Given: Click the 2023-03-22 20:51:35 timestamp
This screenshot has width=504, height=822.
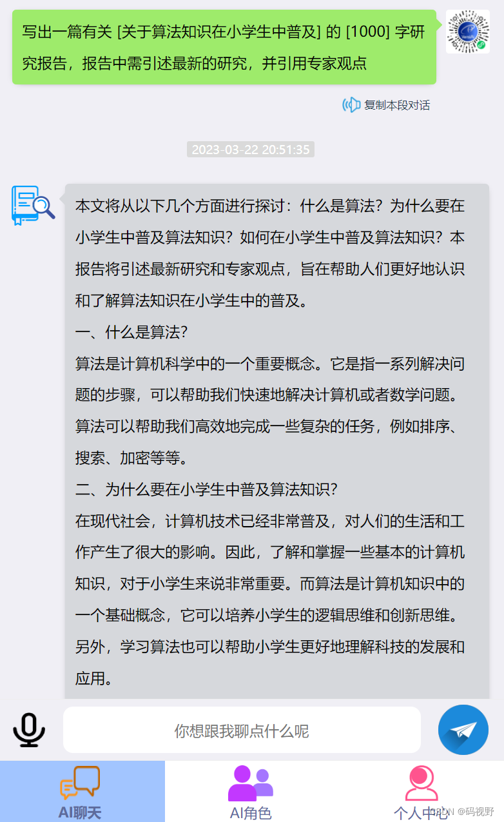Looking at the screenshot, I should click(x=251, y=150).
